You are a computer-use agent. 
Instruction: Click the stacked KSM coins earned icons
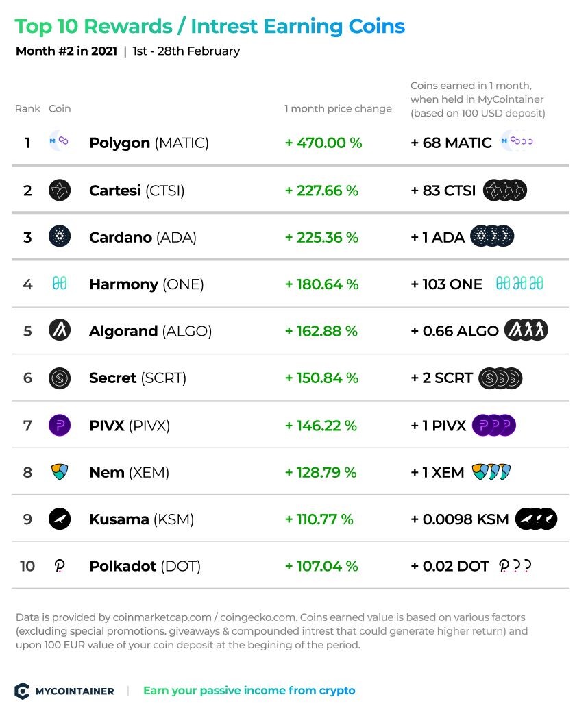(536, 519)
